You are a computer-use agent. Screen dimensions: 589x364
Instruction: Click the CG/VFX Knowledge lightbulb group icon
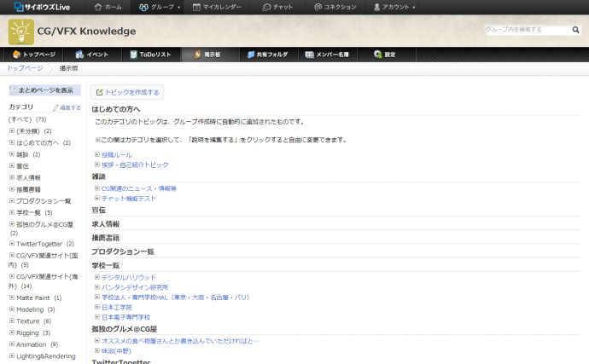pos(21,32)
